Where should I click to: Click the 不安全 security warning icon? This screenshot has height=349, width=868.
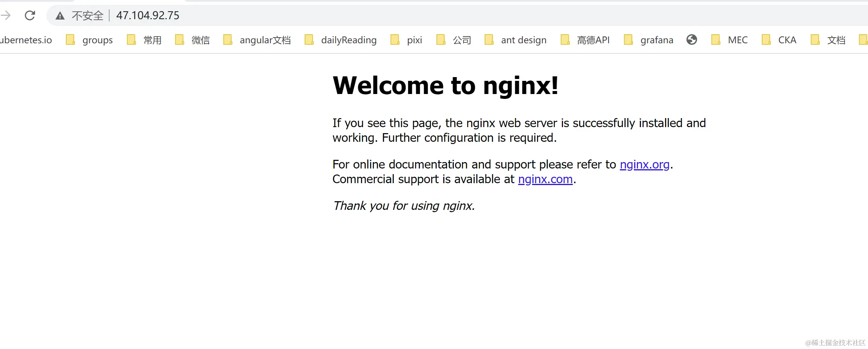60,15
